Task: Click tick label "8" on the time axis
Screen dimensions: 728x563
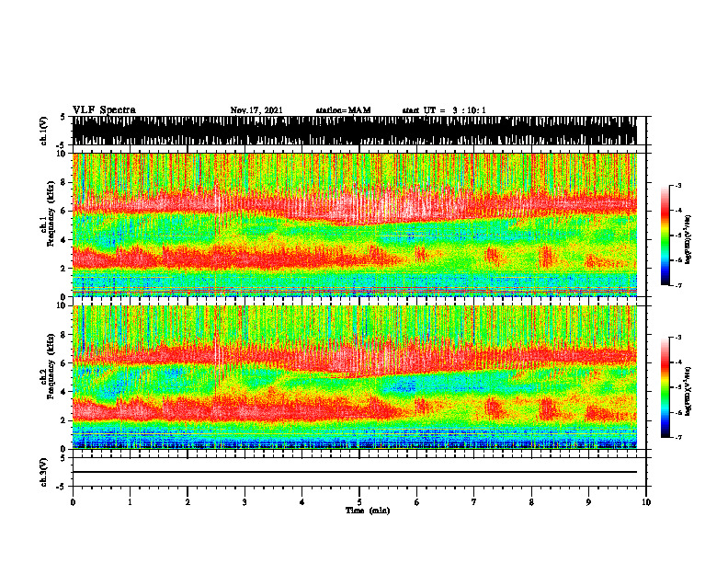Action: pyautogui.click(x=531, y=502)
